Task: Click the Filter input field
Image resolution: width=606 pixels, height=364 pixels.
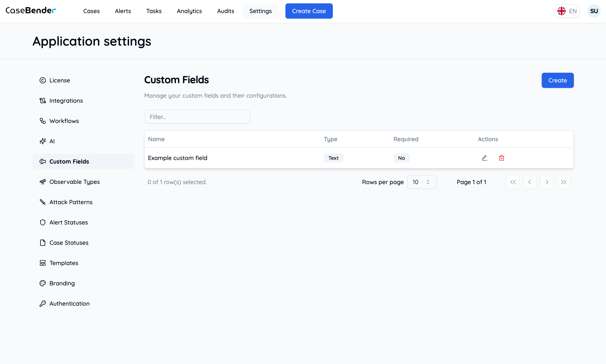Action: pos(197,117)
